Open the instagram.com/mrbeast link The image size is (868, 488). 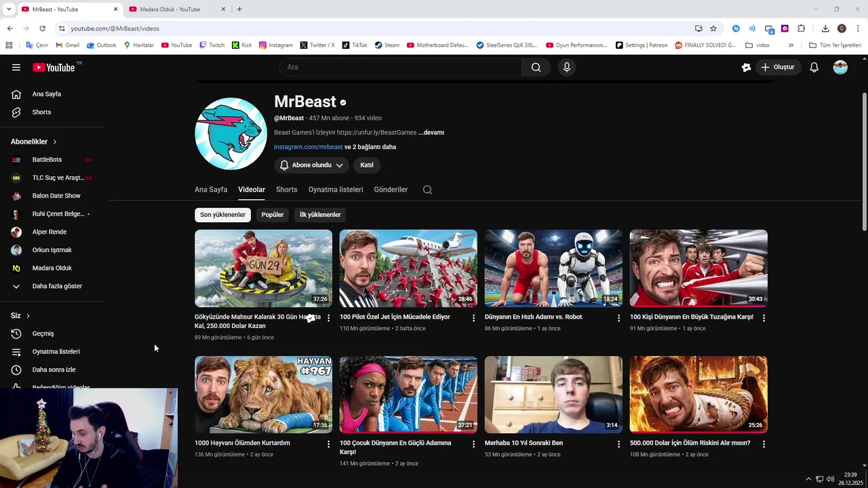309,147
